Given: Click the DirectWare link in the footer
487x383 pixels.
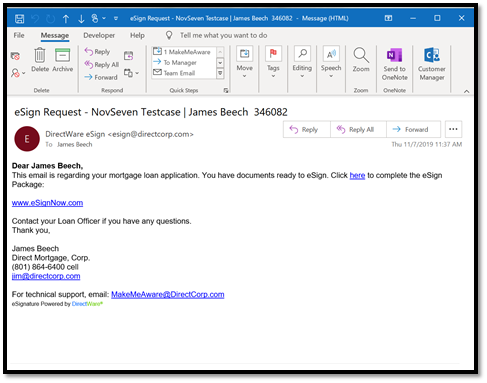Looking at the screenshot, I should (87, 304).
